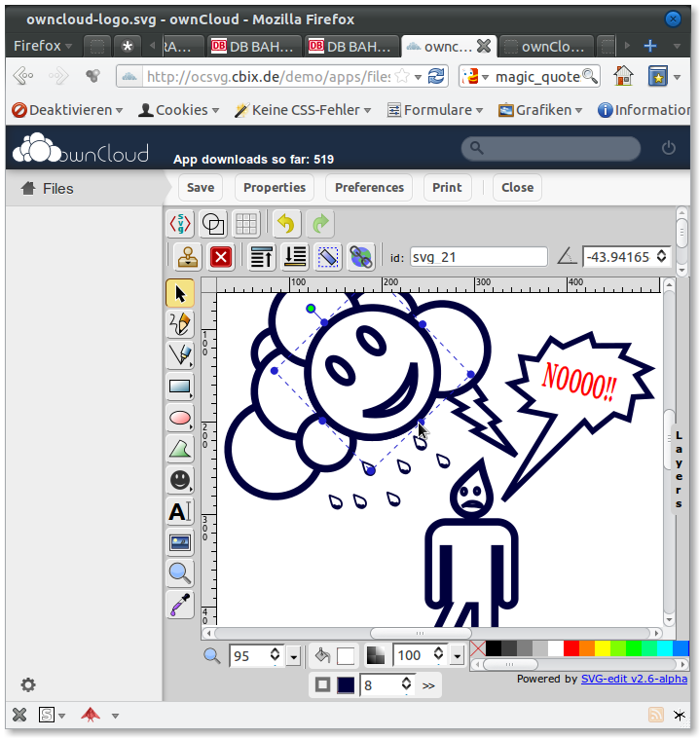Undo the last action
The width and height of the screenshot is (700, 738).
[x=286, y=224]
